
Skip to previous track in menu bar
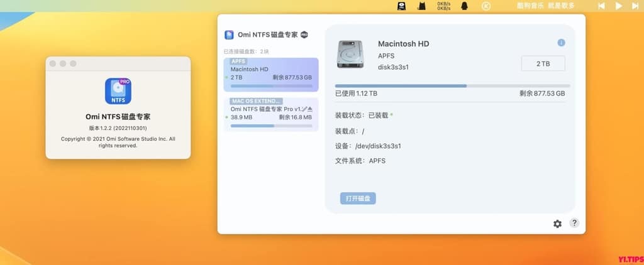(601, 6)
